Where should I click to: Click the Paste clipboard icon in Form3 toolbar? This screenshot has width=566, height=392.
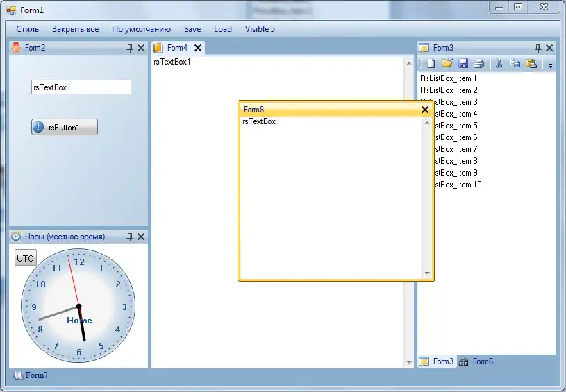pos(531,63)
